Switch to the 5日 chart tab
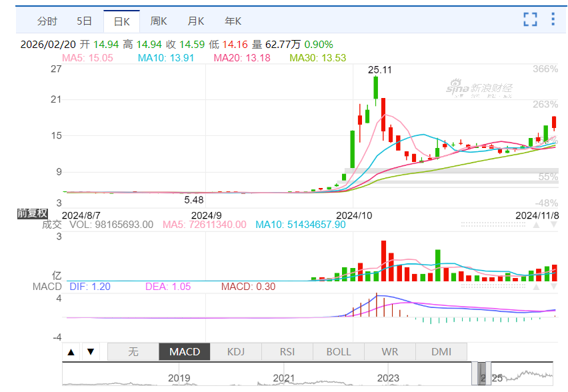This screenshot has width=568, height=392. click(x=85, y=21)
